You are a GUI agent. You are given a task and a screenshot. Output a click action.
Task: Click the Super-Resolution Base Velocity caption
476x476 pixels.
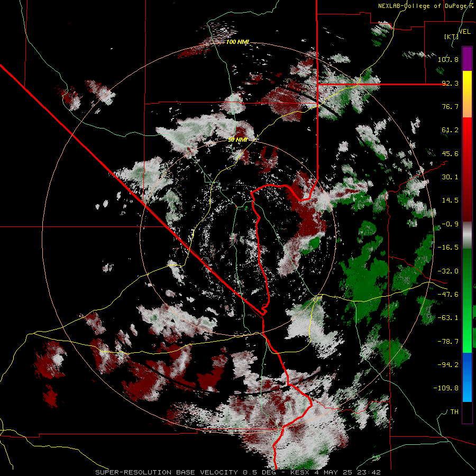237,472
